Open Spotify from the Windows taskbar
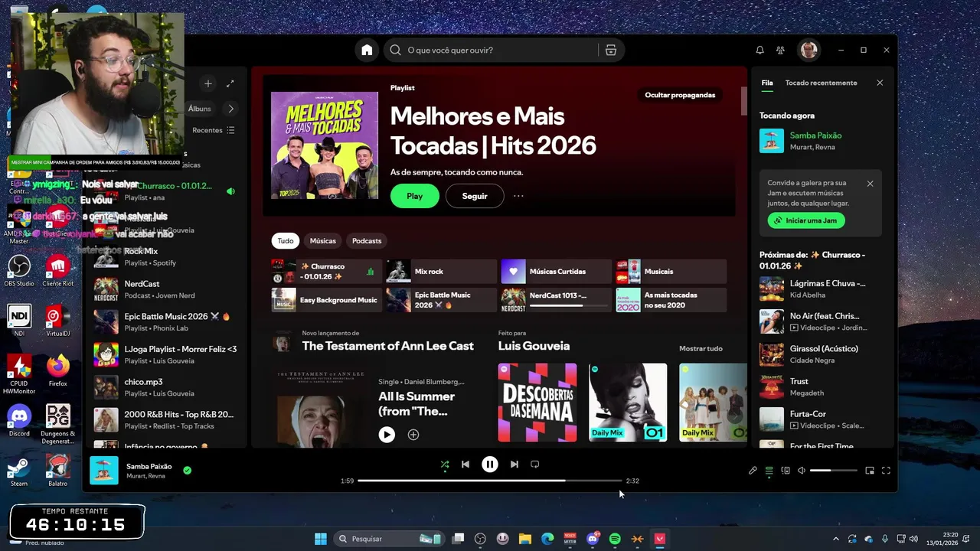This screenshot has height=551, width=980. click(615, 539)
